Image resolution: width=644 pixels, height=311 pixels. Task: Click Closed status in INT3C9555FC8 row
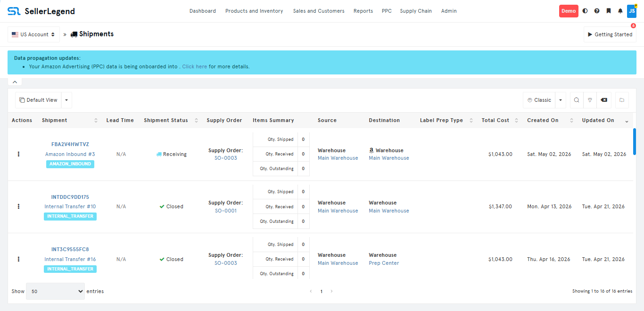tap(171, 259)
